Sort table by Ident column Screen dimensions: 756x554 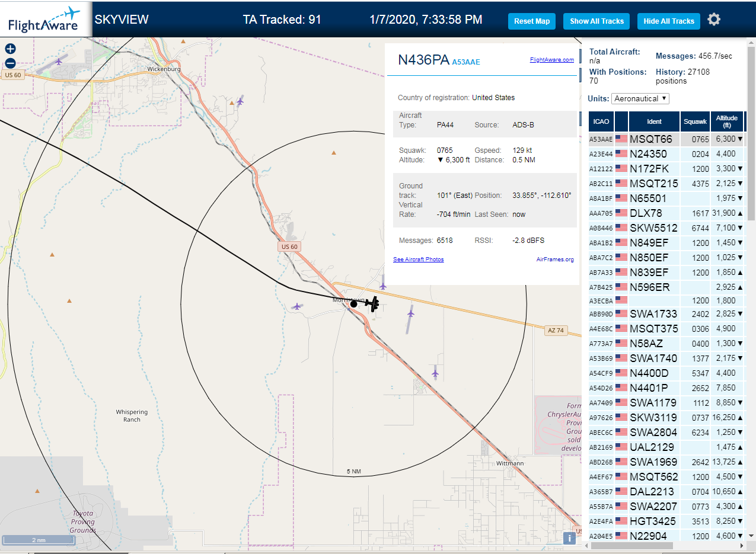tap(654, 121)
